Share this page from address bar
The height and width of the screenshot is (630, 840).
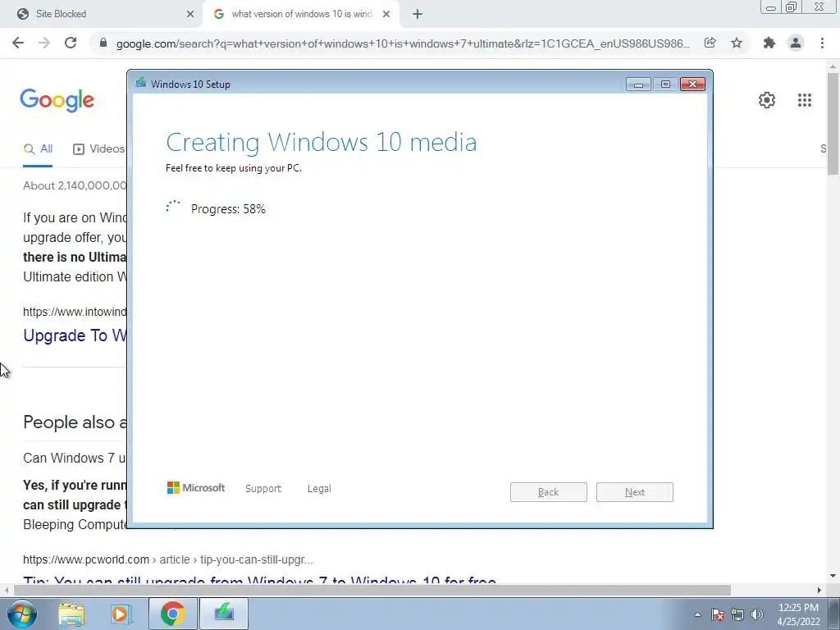tap(710, 43)
